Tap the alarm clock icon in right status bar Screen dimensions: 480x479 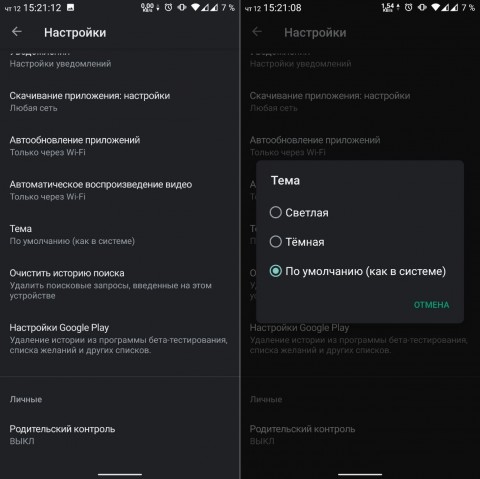[409, 7]
